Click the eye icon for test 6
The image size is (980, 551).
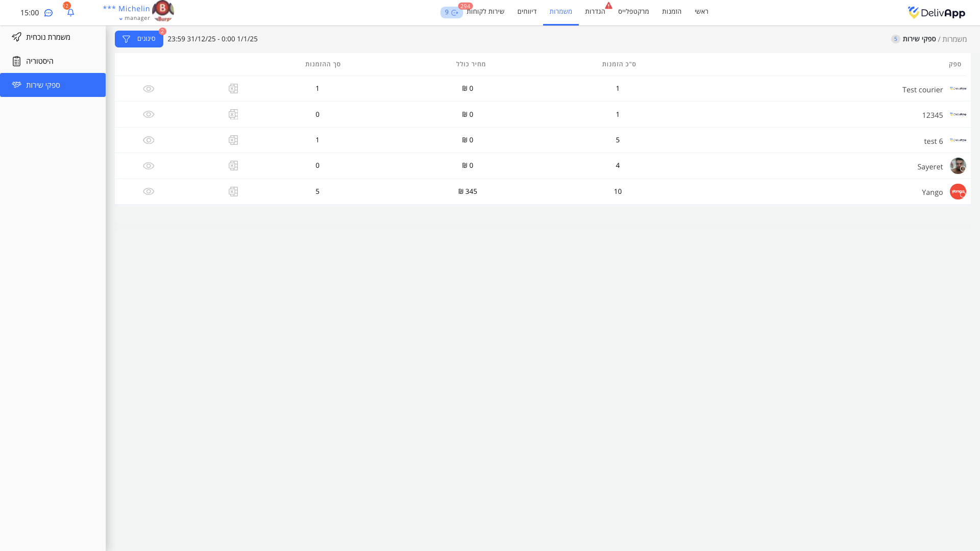(x=149, y=140)
